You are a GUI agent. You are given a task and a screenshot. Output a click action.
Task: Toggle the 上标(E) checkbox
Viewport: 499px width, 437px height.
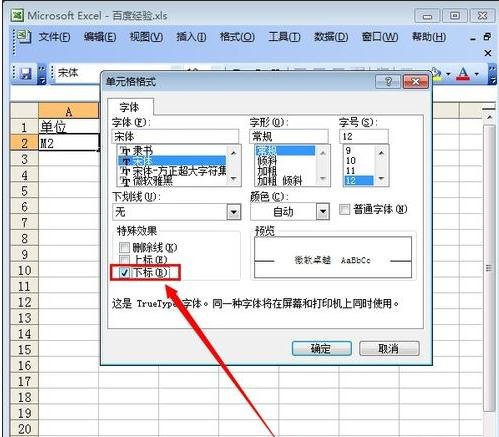(x=124, y=260)
